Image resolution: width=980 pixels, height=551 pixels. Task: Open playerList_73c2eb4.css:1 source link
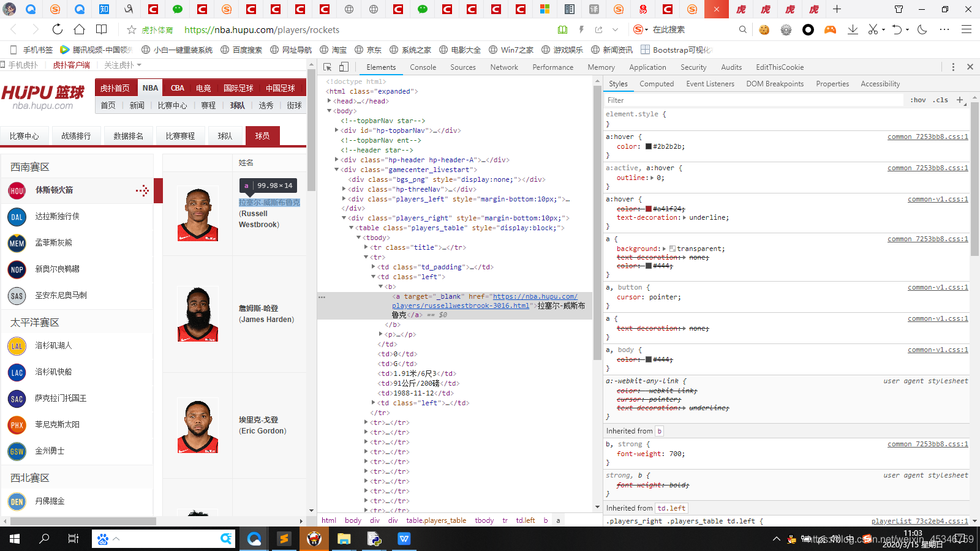point(919,521)
